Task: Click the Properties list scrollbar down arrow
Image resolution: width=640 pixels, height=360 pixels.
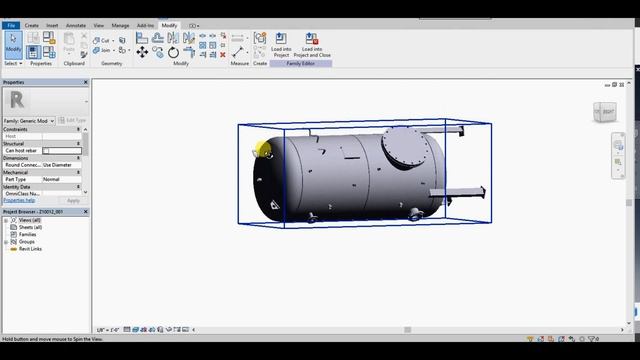Action: (x=85, y=192)
